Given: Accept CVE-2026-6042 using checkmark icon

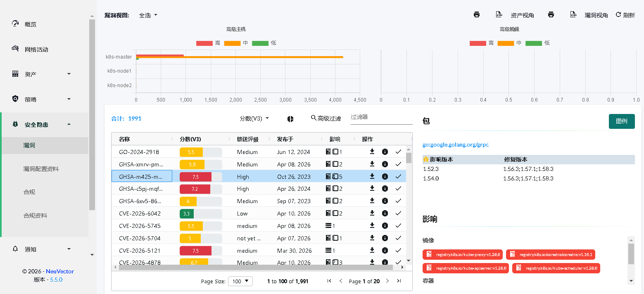Looking at the screenshot, I should coord(398,213).
